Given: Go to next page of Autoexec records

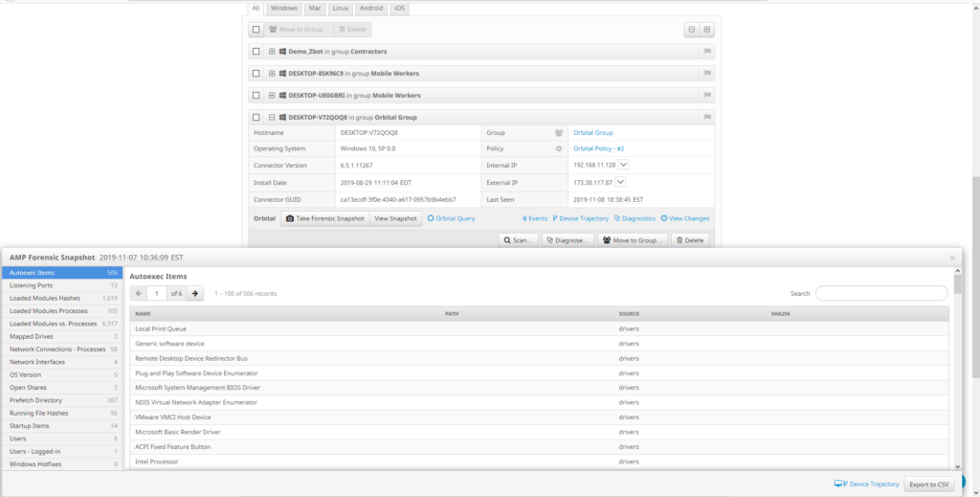Looking at the screenshot, I should click(x=195, y=293).
